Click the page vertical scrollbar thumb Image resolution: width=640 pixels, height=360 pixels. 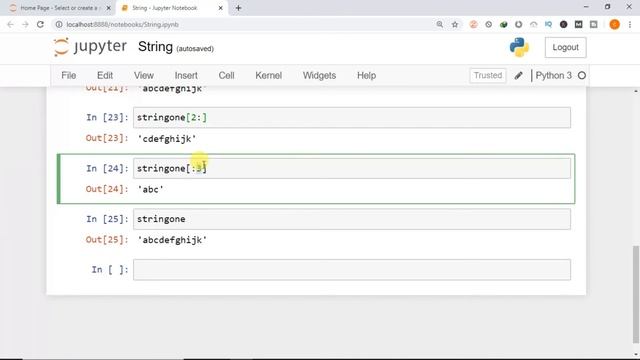tap(636, 294)
